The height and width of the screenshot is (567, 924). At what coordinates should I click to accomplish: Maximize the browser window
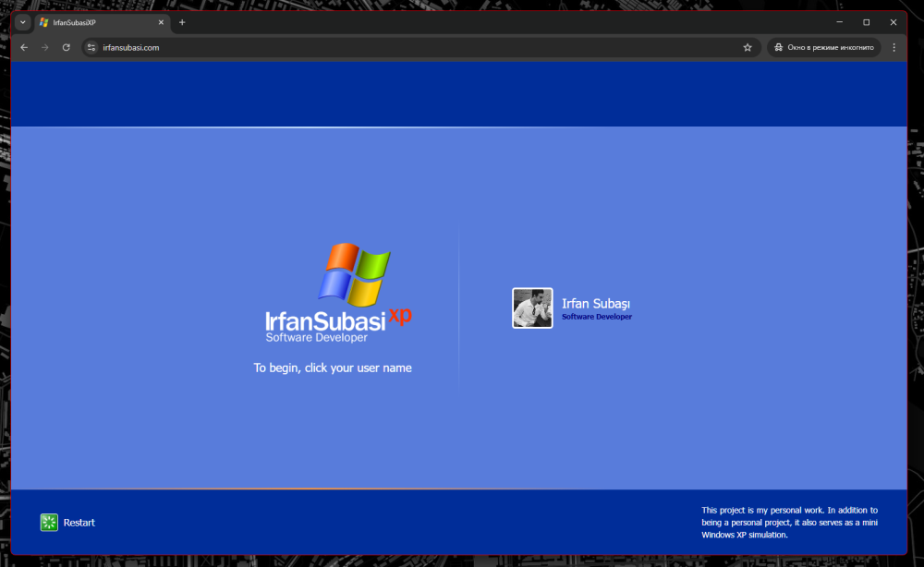tap(867, 22)
